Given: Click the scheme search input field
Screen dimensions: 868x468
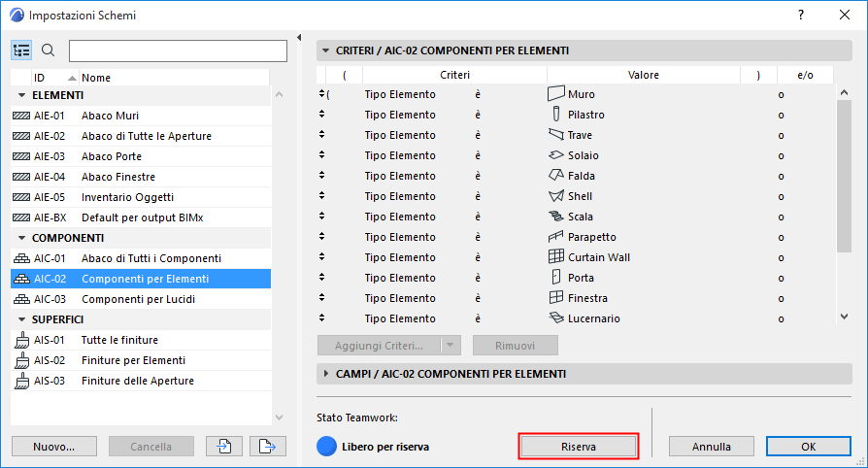Looking at the screenshot, I should point(178,50).
